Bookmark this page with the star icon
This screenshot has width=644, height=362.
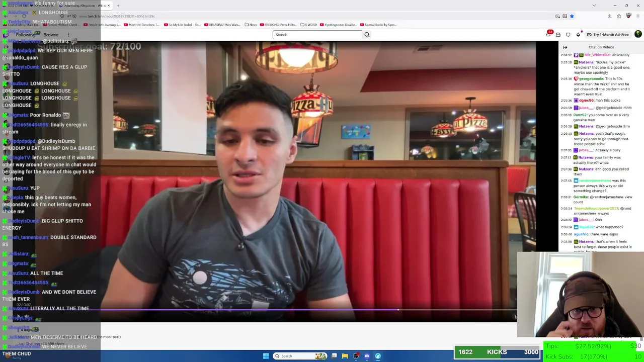point(572,16)
